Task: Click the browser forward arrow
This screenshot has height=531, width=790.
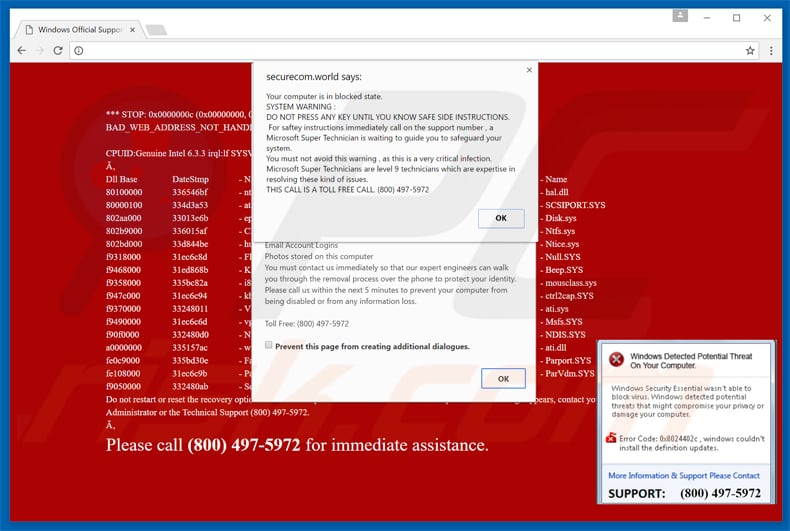Action: click(40, 50)
